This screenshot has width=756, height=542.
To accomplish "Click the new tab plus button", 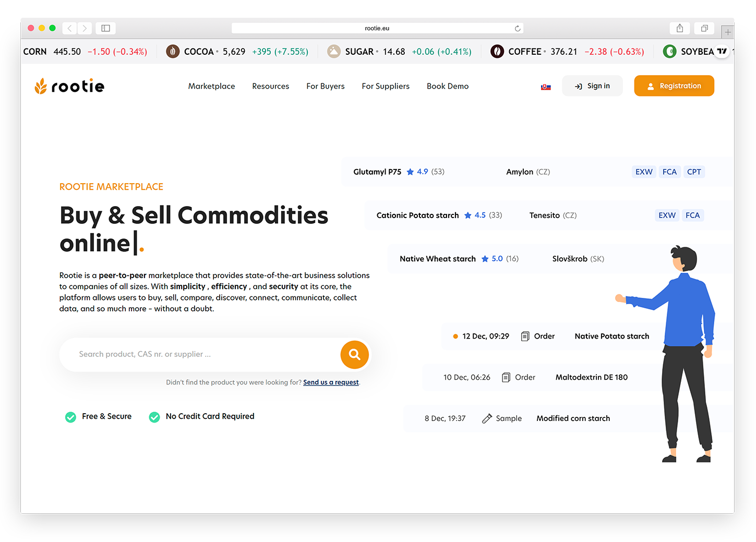I will (x=727, y=32).
